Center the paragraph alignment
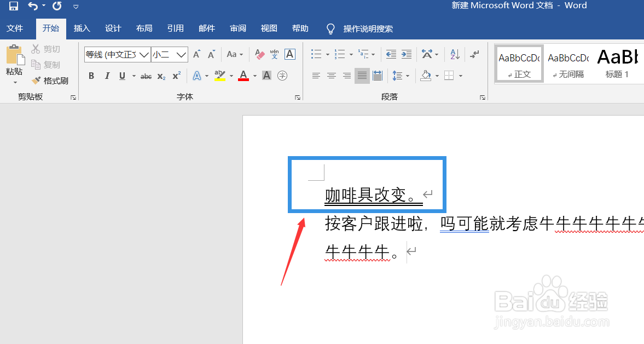Screen dimensions: 644x344 click(x=331, y=76)
